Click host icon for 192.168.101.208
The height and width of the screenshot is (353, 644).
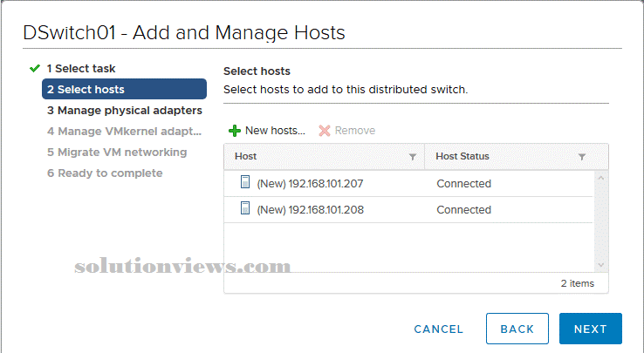(x=245, y=208)
